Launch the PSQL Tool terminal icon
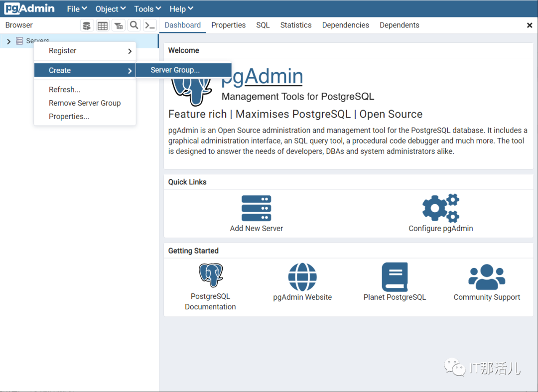Screen dimensions: 538x392 (x=150, y=25)
